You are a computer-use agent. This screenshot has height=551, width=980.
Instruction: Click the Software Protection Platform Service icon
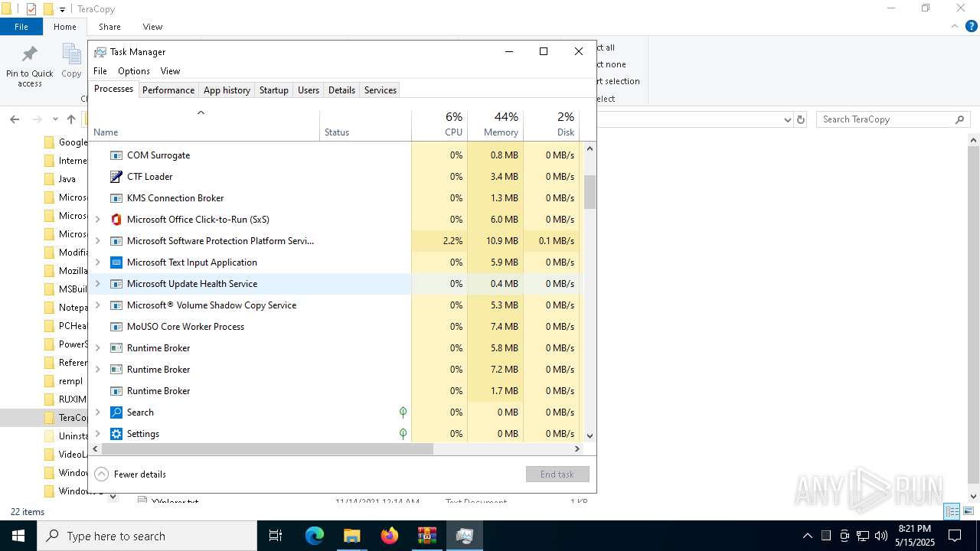tap(116, 241)
